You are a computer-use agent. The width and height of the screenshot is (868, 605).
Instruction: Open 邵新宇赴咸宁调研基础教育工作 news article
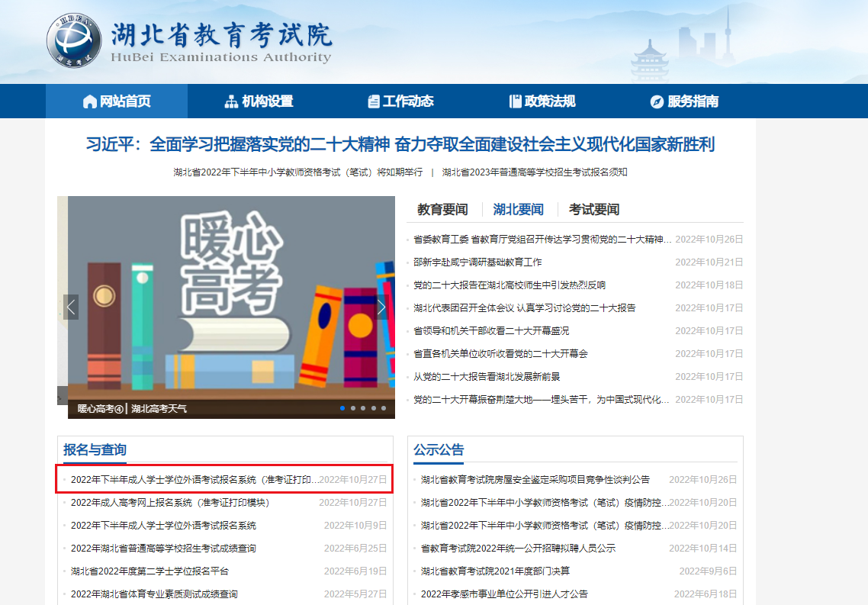(x=477, y=262)
